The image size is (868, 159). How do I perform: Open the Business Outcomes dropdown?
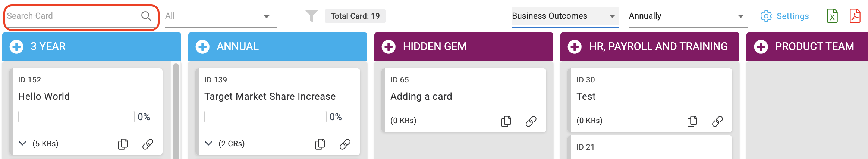565,16
